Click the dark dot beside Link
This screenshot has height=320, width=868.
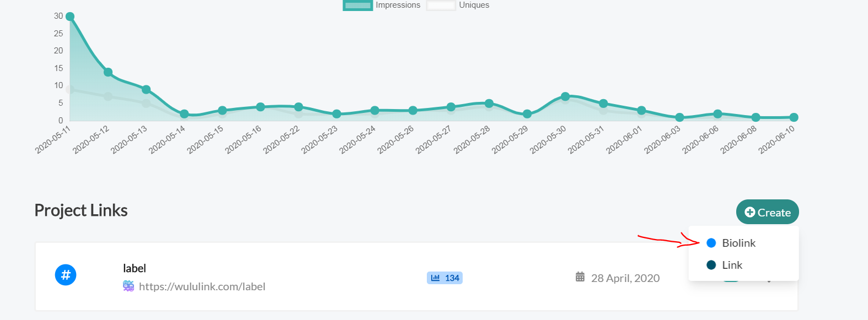pyautogui.click(x=711, y=265)
